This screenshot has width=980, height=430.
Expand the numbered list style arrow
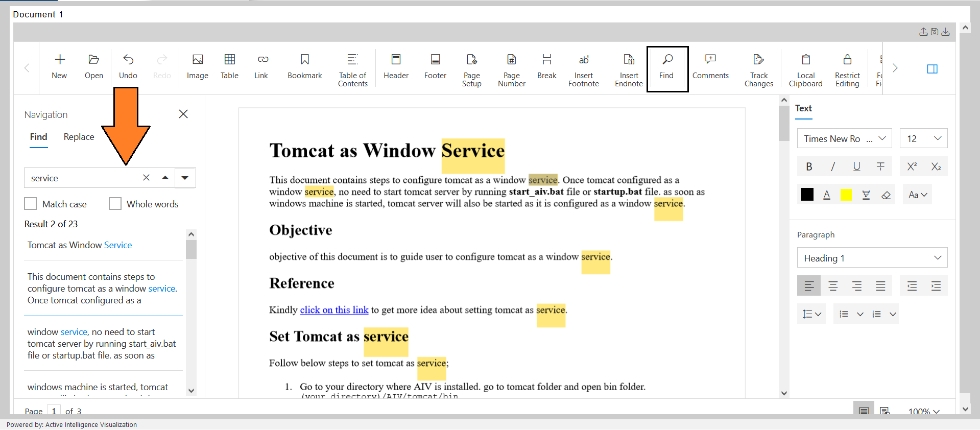(x=893, y=314)
